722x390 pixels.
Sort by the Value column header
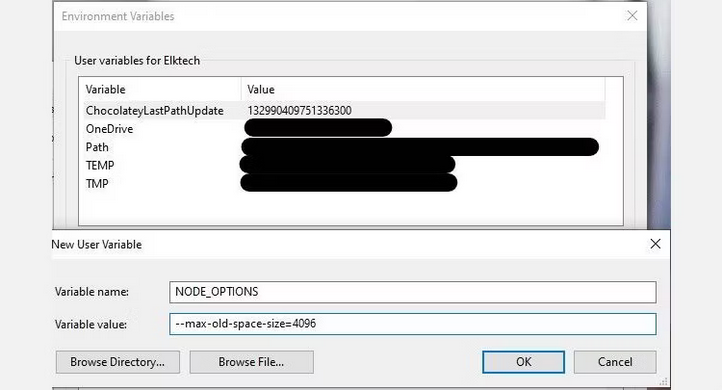(423, 89)
